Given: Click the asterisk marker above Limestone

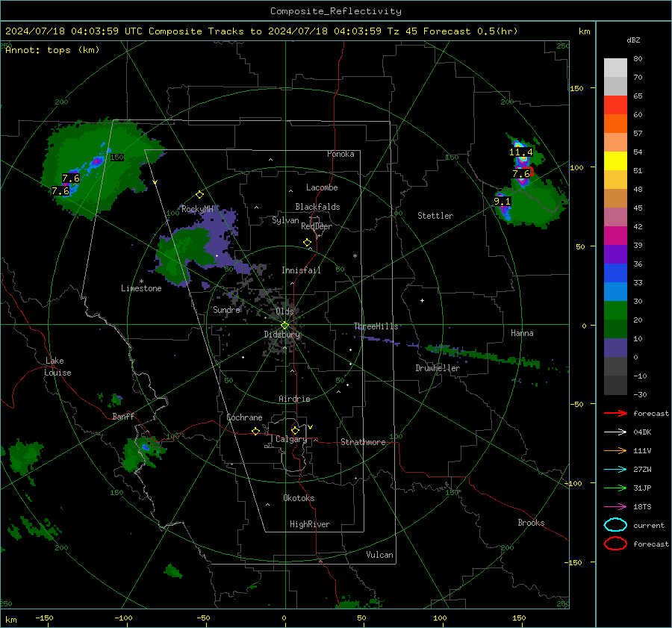Looking at the screenshot, I should tap(141, 282).
